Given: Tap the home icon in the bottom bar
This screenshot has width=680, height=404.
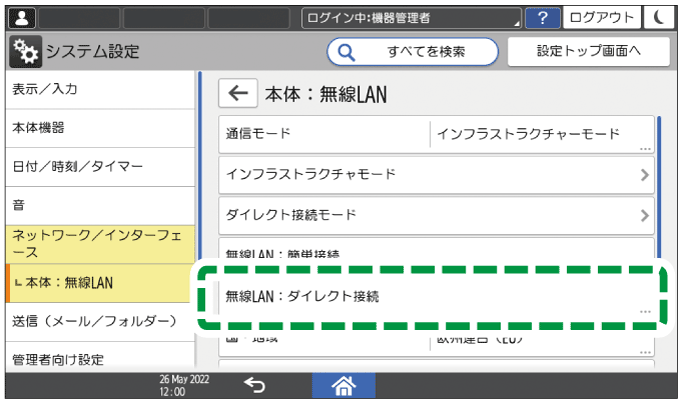Looking at the screenshot, I should point(343,385).
